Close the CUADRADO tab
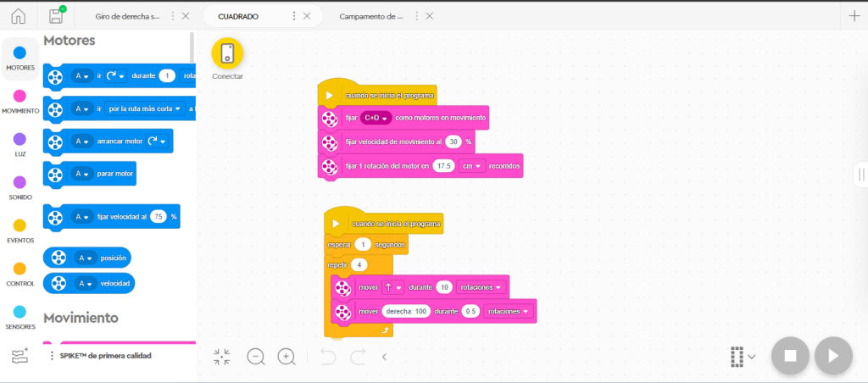 pos(307,16)
